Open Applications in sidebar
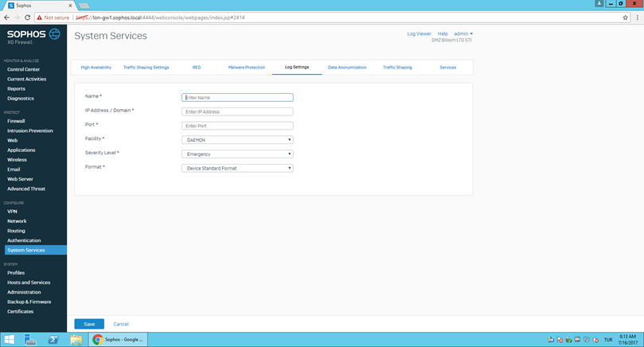 [x=21, y=150]
